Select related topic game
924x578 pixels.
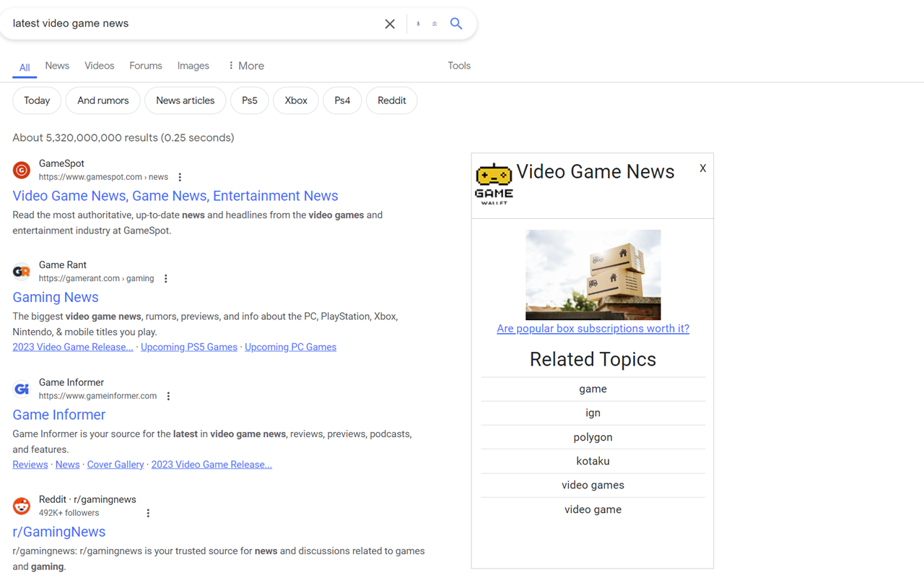tap(593, 389)
